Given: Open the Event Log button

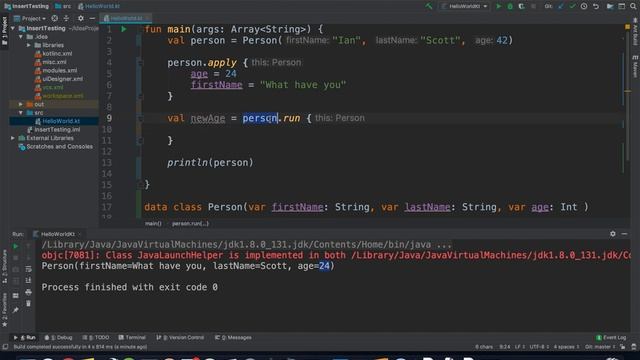Looking at the screenshot, I should 611,338.
